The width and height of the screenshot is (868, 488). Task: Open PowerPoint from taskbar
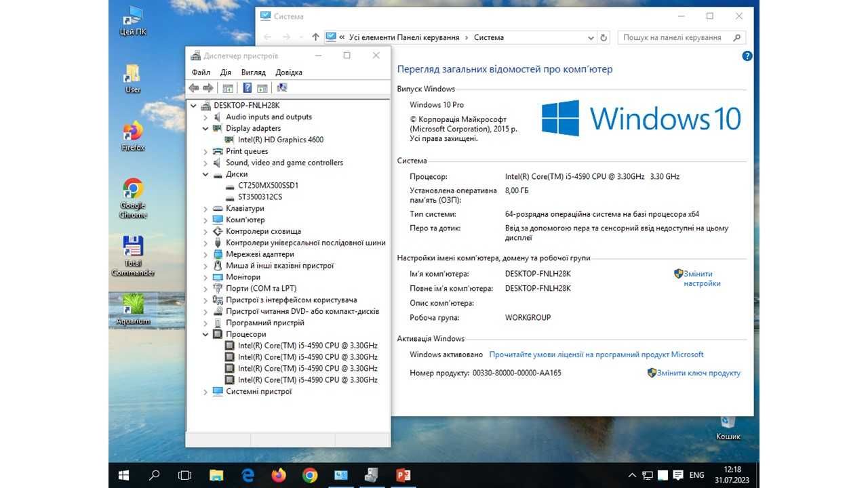403,475
